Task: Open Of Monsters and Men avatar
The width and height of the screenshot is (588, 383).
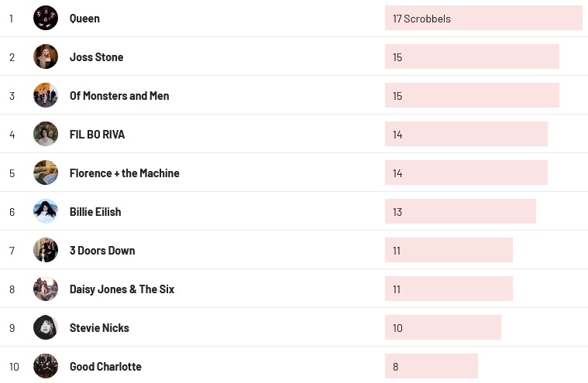Action: pos(46,95)
